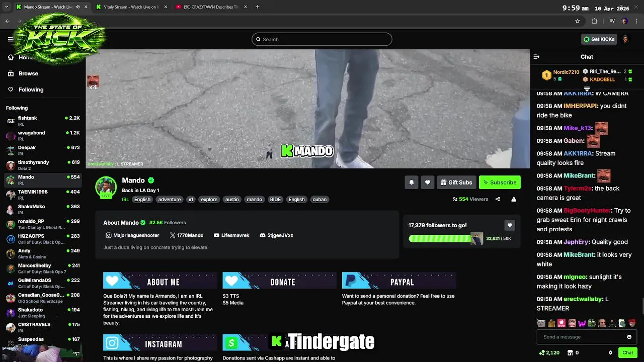Open CRISTRAVELS channel in Following list
Image resolution: width=644 pixels, height=362 pixels.
coord(43,327)
